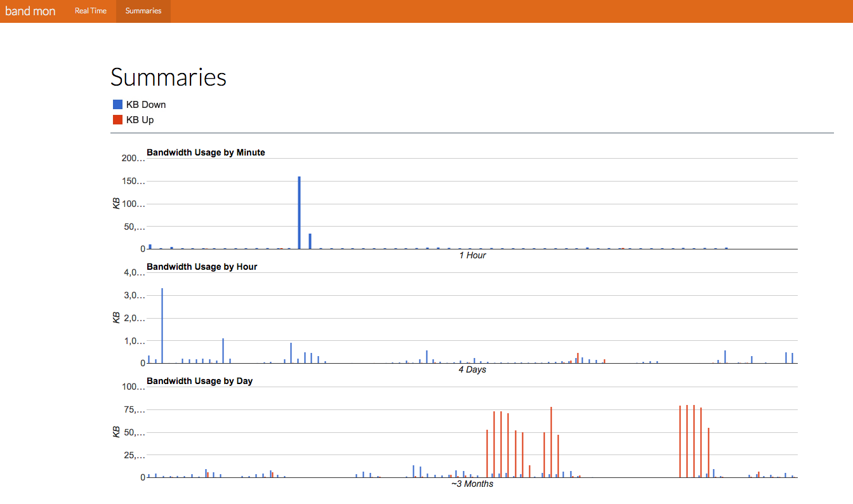Click the 4,0 y-axis label in Hour chart
853x504 pixels.
click(135, 272)
